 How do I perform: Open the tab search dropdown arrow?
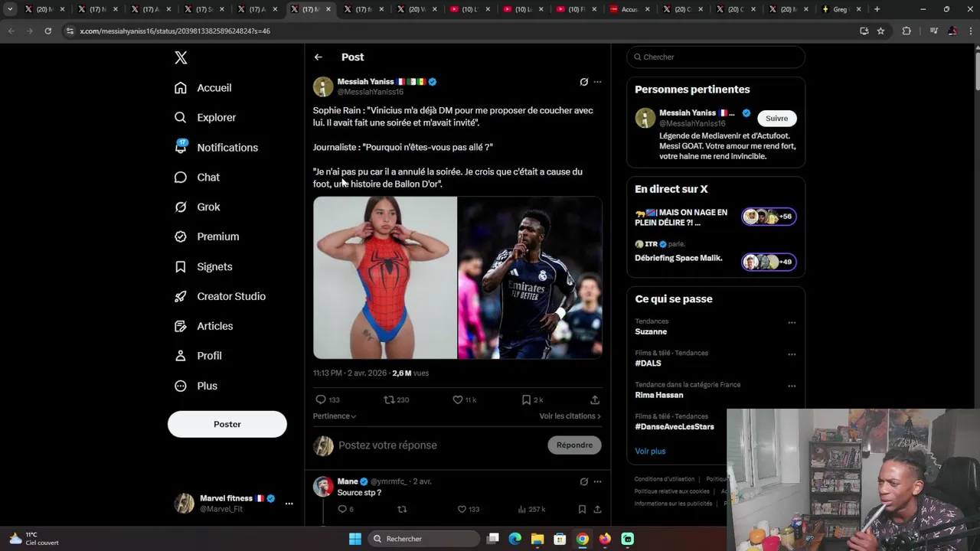tap(10, 9)
